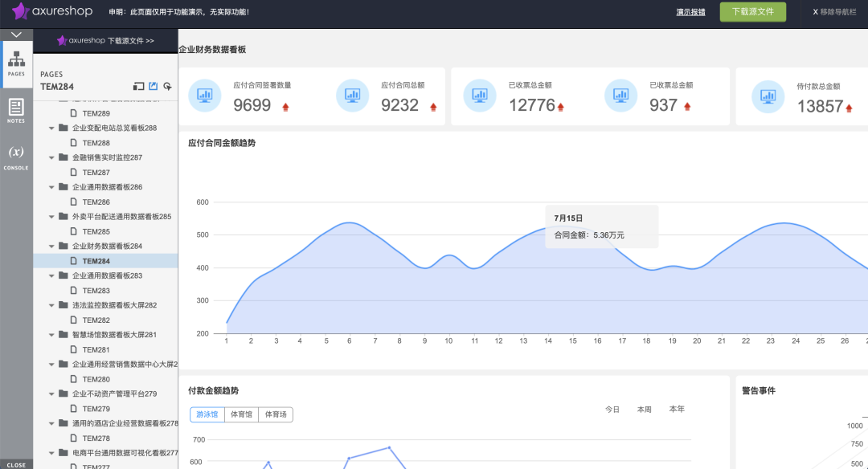The image size is (868, 469).
Task: Open axureshop 下载源文件 >> link
Action: point(106,40)
